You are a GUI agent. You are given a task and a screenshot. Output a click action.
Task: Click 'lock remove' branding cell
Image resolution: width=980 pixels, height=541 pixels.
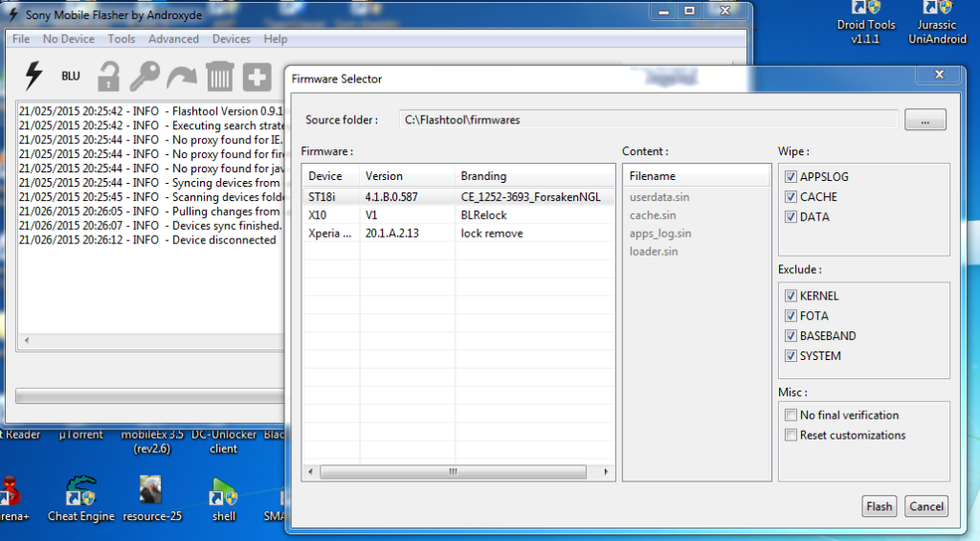(492, 234)
